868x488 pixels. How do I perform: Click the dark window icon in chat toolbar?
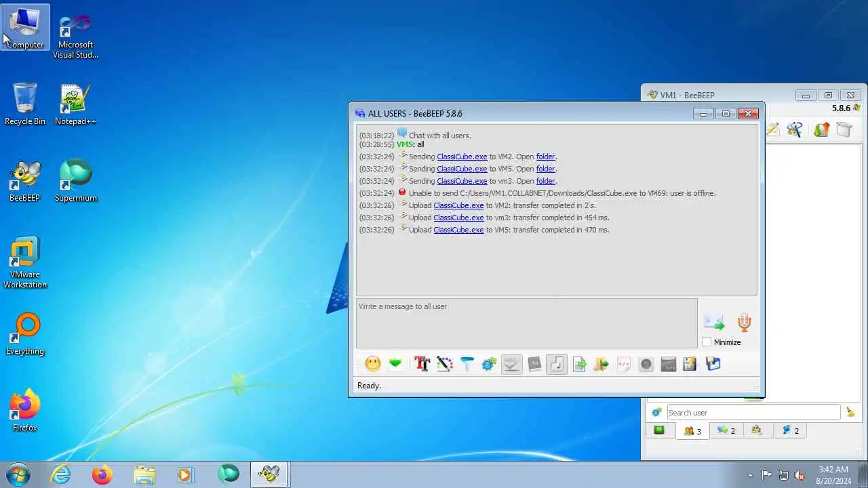click(669, 364)
